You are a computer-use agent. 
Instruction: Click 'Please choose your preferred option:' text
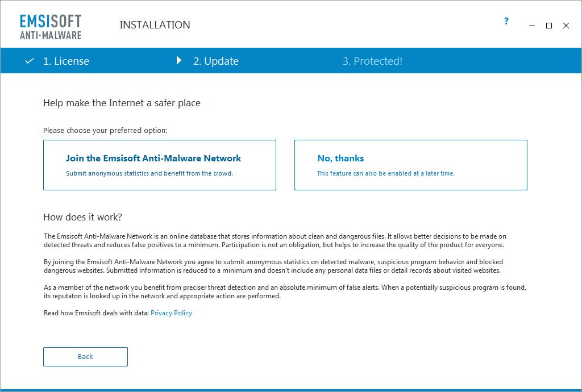(x=105, y=131)
